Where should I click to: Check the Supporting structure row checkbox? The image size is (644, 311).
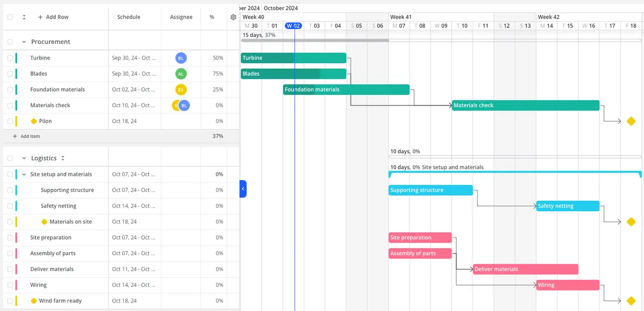10,190
